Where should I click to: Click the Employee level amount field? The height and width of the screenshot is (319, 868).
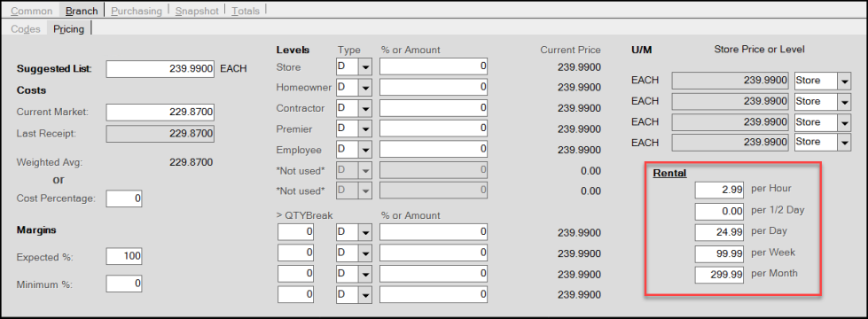click(434, 149)
